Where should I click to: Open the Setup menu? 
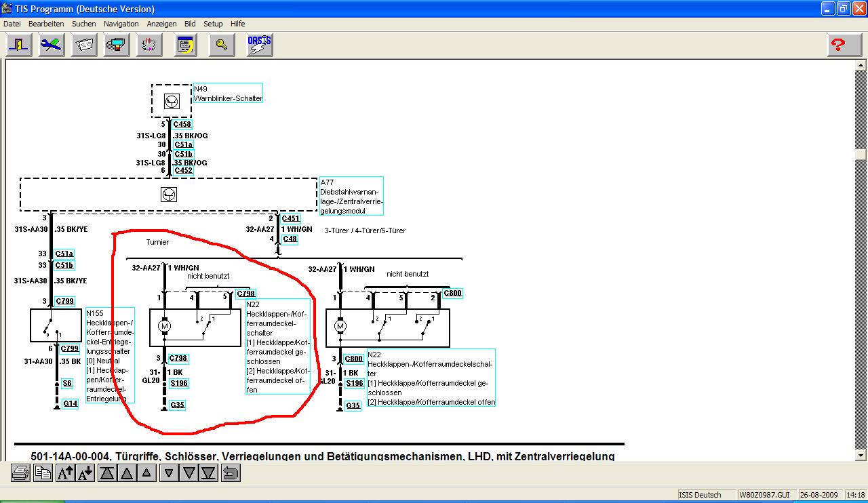point(213,24)
